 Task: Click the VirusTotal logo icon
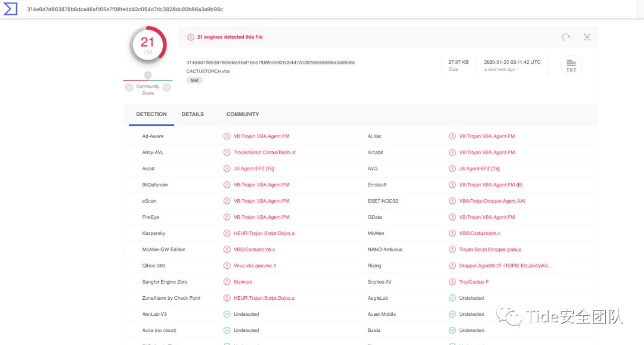10,10
